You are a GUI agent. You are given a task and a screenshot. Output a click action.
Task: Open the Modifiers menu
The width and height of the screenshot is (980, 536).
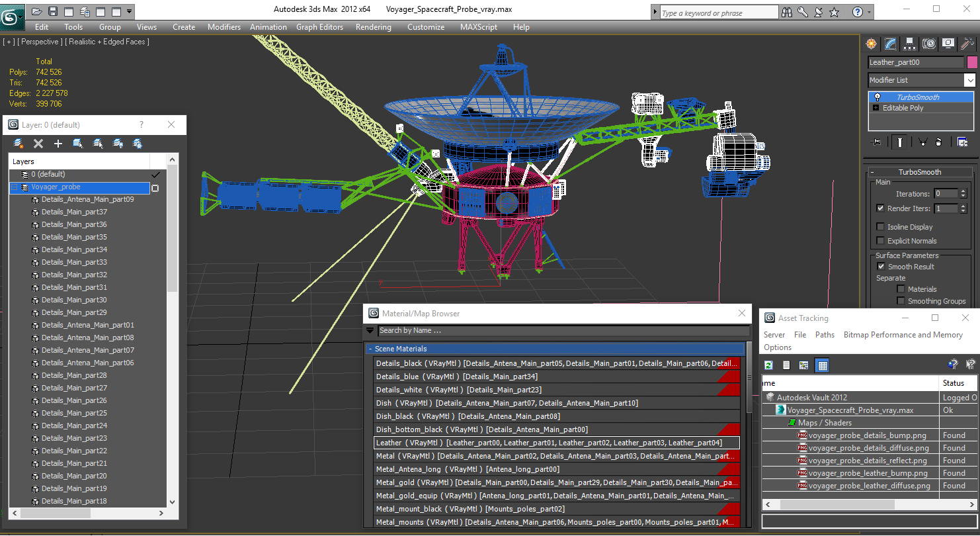pyautogui.click(x=224, y=27)
